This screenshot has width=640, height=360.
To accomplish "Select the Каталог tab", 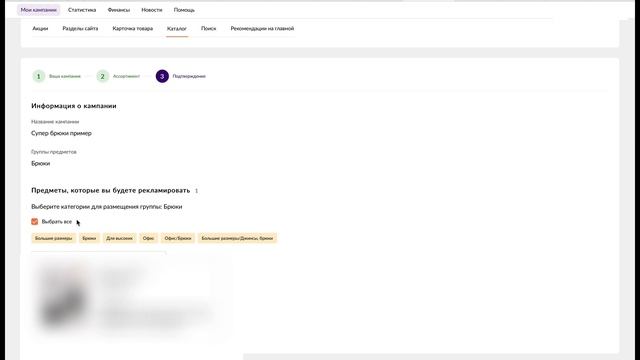I will [177, 29].
